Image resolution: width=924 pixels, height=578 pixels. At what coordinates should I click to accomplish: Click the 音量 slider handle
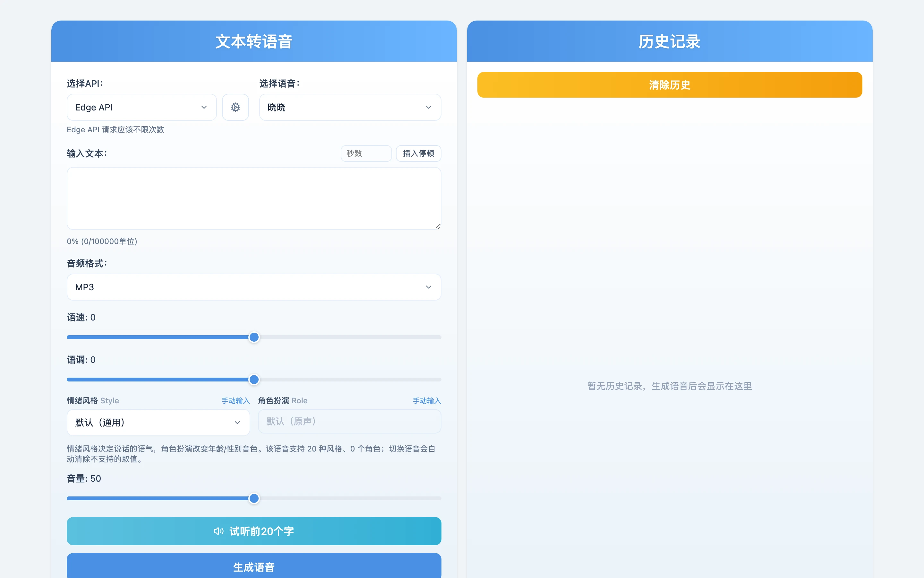pyautogui.click(x=254, y=498)
